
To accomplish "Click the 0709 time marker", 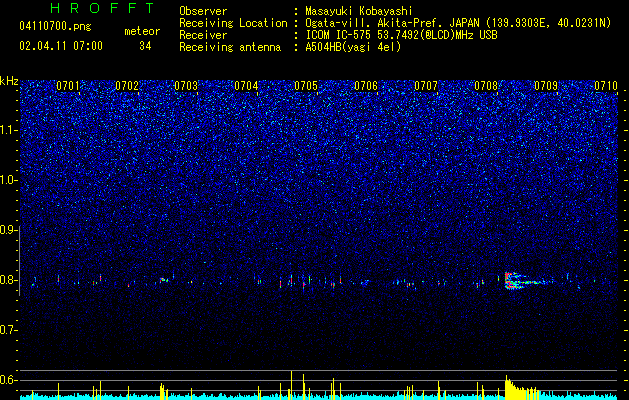I will click(x=546, y=86).
